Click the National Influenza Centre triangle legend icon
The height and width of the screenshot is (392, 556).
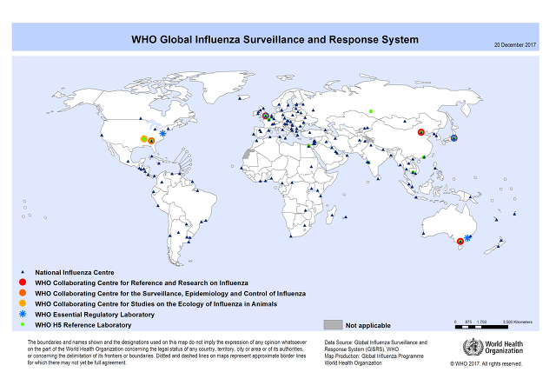click(x=23, y=272)
